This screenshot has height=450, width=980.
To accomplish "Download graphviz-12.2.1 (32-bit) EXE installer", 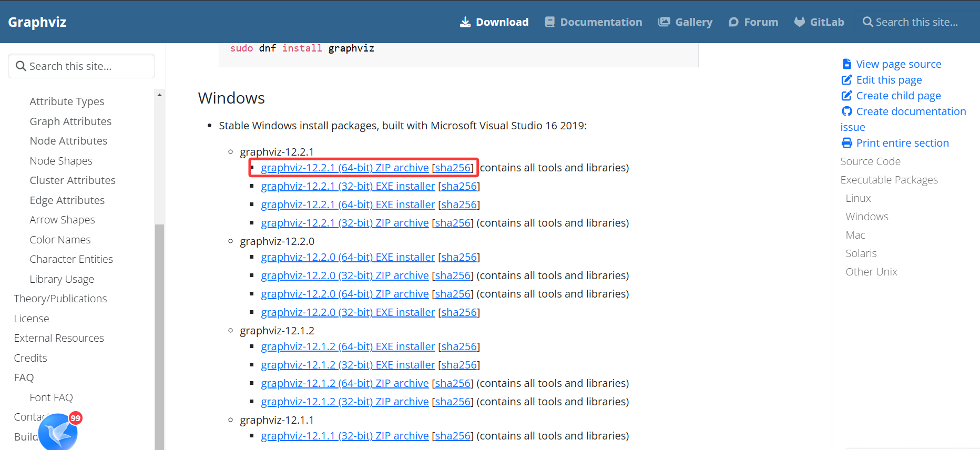I will coord(348,186).
